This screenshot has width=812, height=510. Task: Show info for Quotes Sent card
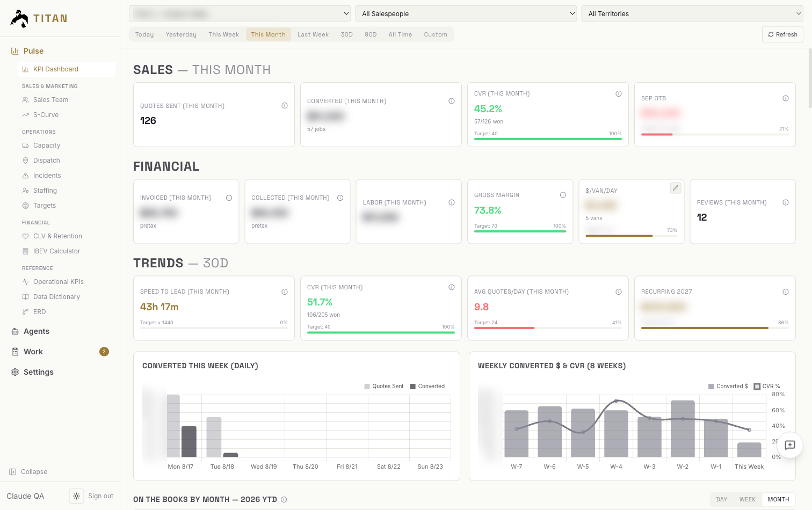(285, 106)
